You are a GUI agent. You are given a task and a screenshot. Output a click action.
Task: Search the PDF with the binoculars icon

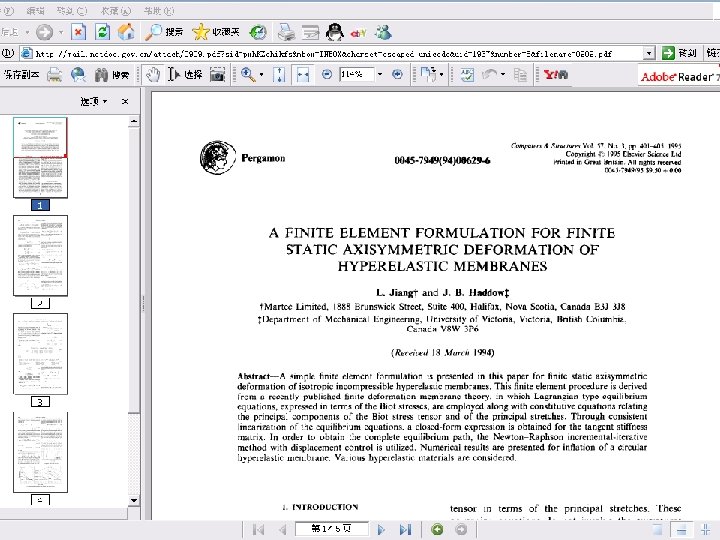[x=112, y=74]
